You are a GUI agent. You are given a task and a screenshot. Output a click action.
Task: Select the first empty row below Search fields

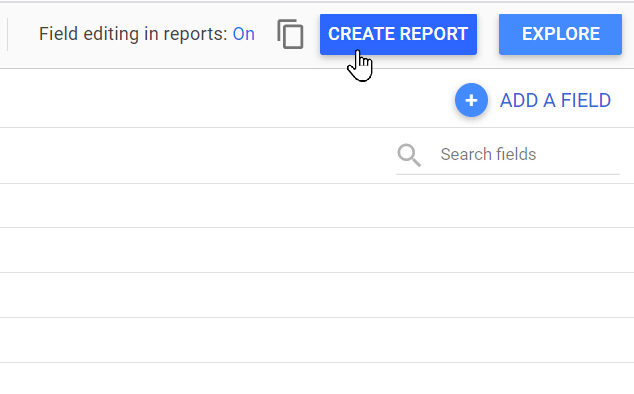[317, 205]
